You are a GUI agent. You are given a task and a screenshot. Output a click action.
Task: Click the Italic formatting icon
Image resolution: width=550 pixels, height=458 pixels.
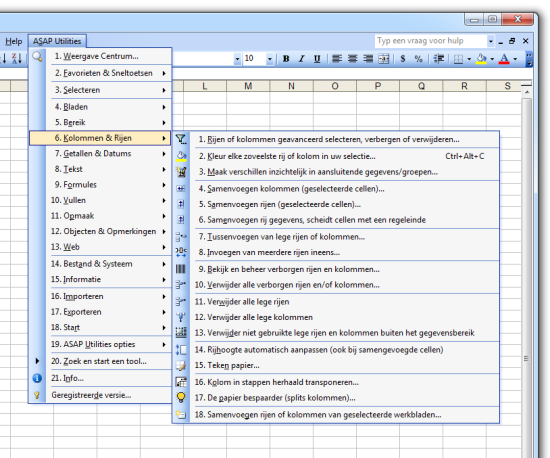301,59
